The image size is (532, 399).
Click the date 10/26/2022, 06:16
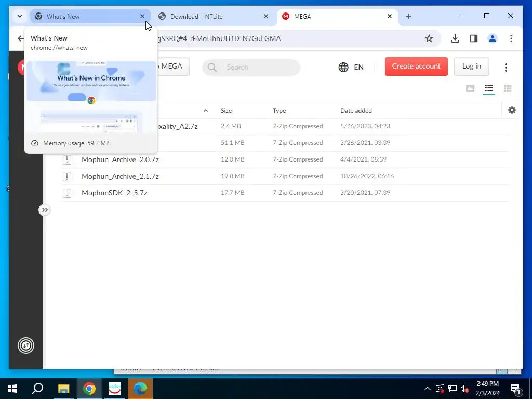click(367, 176)
